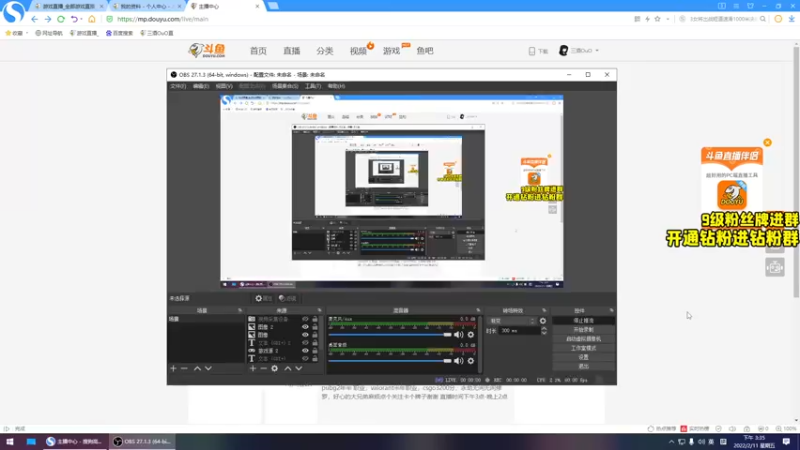This screenshot has height=450, width=800.
Task: Add a new scene with the plus icon
Action: pos(173,368)
